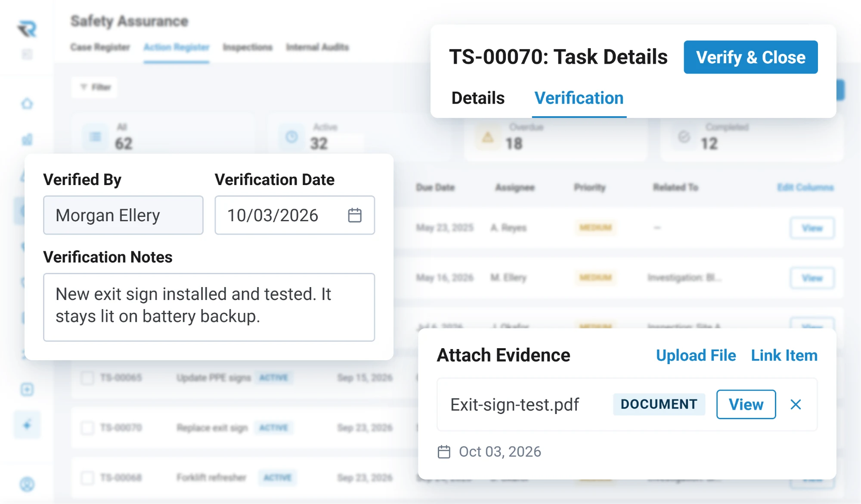View the Exit-sign-test.pdf document
Viewport: 861px width, 504px height.
(746, 405)
